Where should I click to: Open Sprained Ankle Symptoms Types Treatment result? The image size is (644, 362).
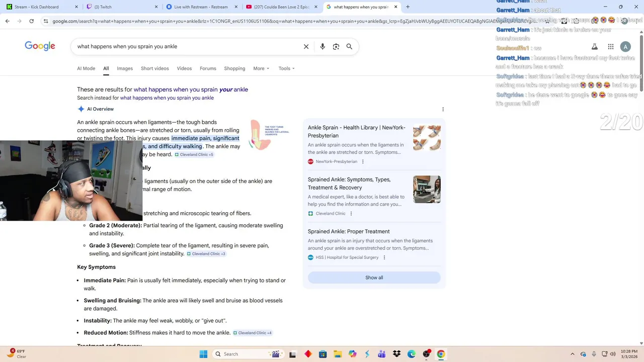[x=349, y=184]
